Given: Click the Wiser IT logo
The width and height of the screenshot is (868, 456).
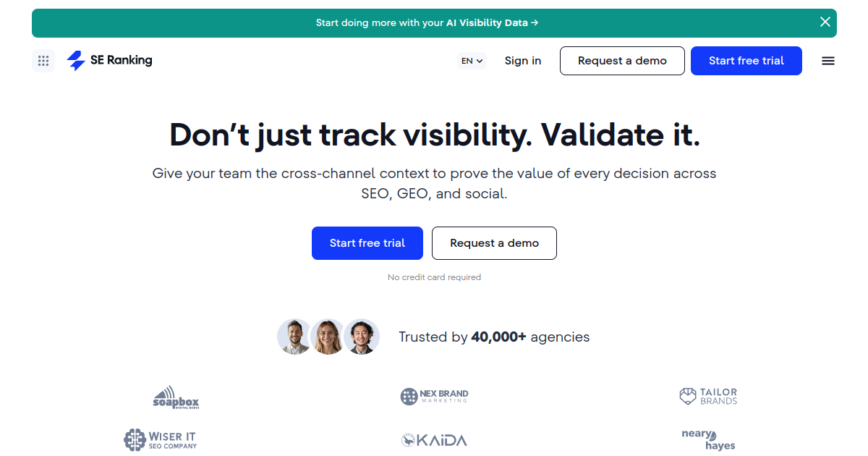Looking at the screenshot, I should click(x=160, y=439).
